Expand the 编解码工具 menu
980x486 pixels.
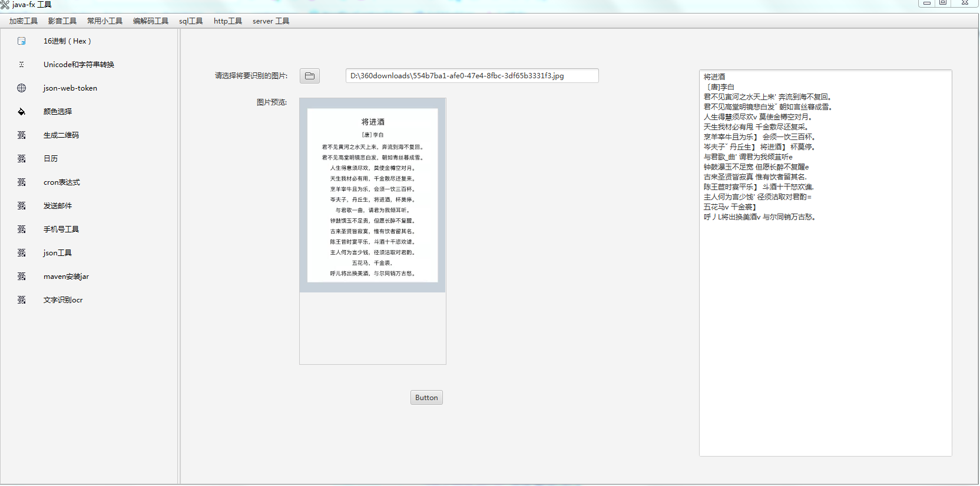pos(151,21)
